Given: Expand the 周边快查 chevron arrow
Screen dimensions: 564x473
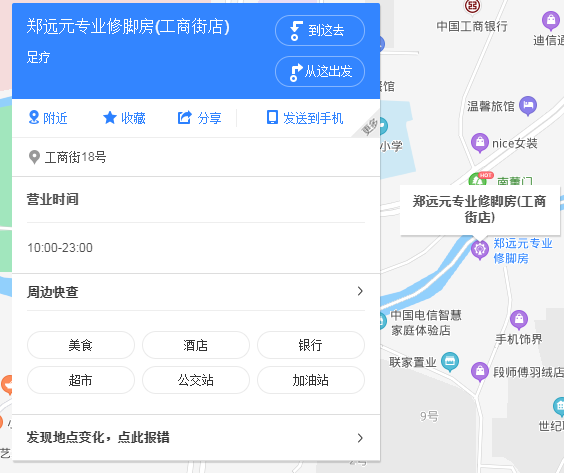Looking at the screenshot, I should tap(360, 291).
